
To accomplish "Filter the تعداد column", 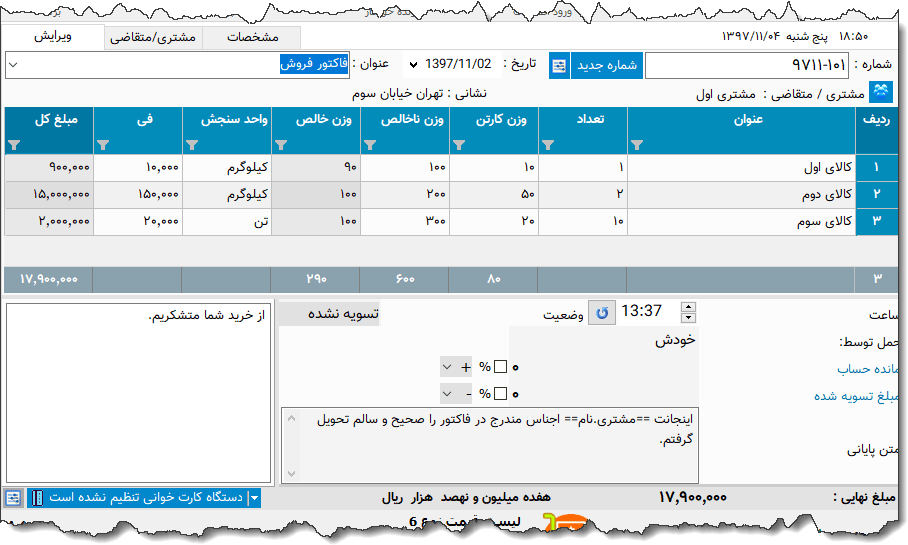I will [x=547, y=145].
